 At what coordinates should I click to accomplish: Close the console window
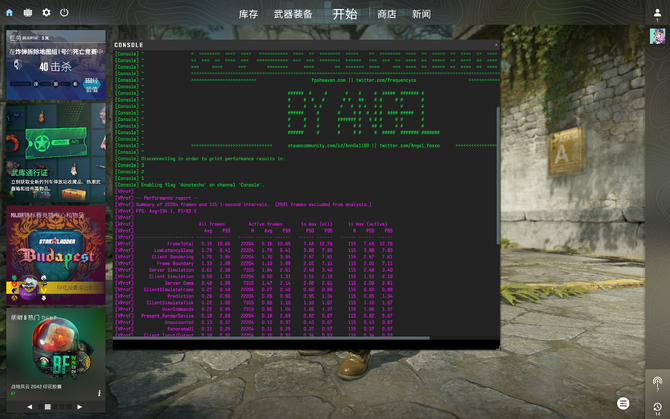tap(495, 45)
